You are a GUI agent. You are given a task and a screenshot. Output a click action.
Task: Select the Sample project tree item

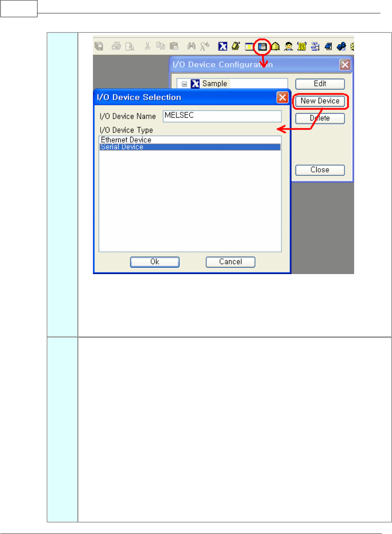pyautogui.click(x=215, y=84)
